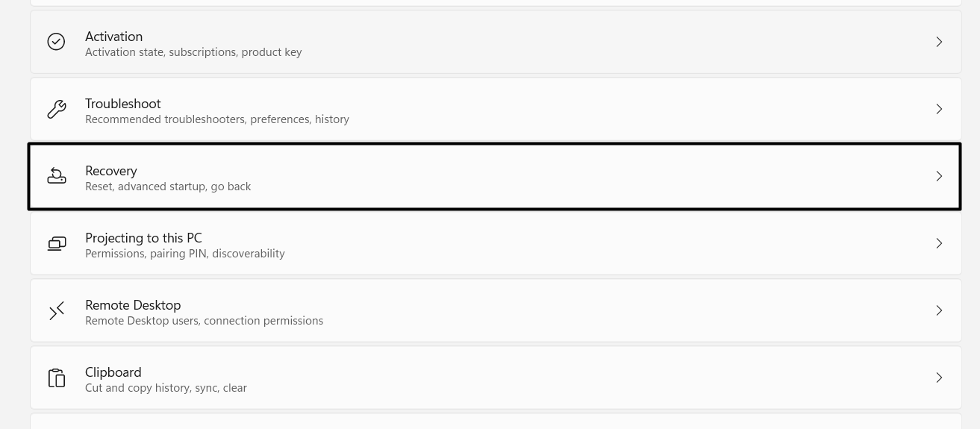Viewport: 980px width, 429px height.
Task: Click "Reset, advanced startup, go back" description
Action: (168, 187)
